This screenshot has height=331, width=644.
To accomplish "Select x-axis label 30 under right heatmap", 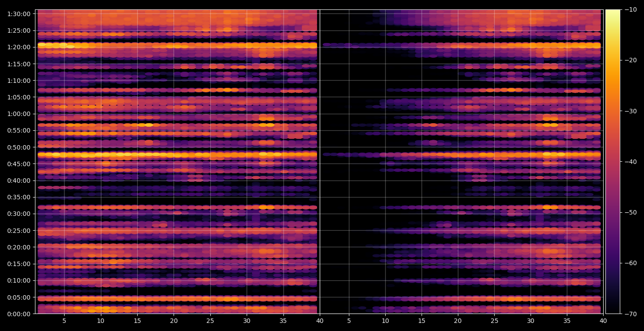I will pyautogui.click(x=531, y=321).
